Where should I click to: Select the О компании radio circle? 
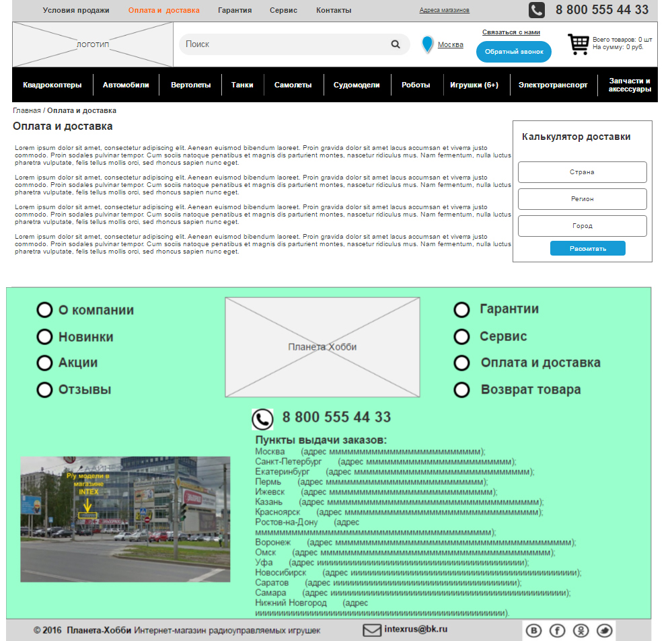44,310
